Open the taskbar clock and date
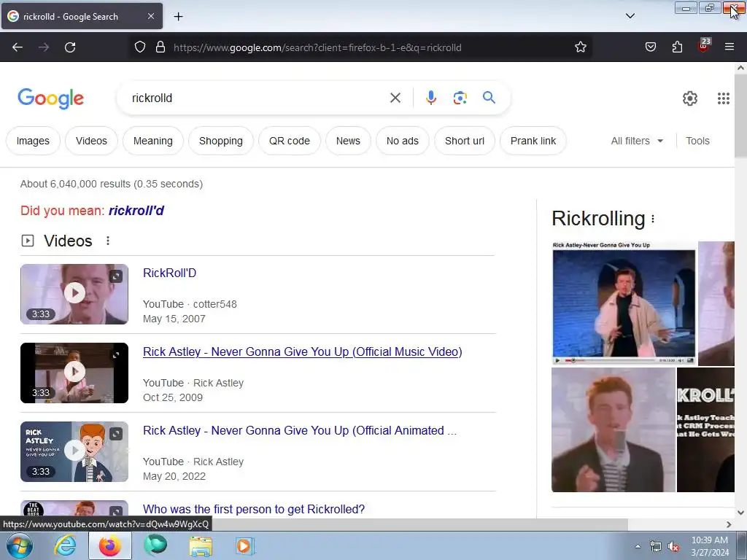The height and width of the screenshot is (560, 747). (x=709, y=546)
